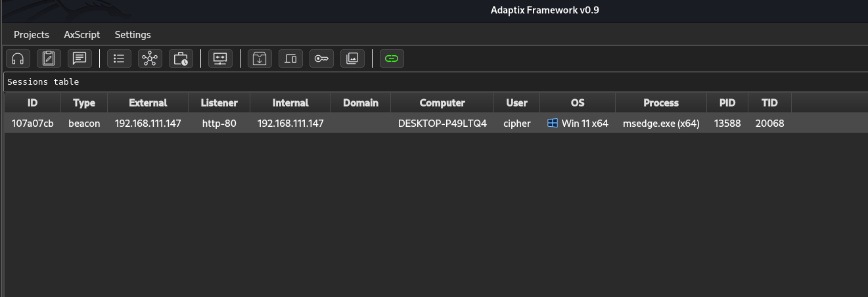Sort sessions by the Computer column header
Screen dimensions: 868x297
pyautogui.click(x=442, y=103)
